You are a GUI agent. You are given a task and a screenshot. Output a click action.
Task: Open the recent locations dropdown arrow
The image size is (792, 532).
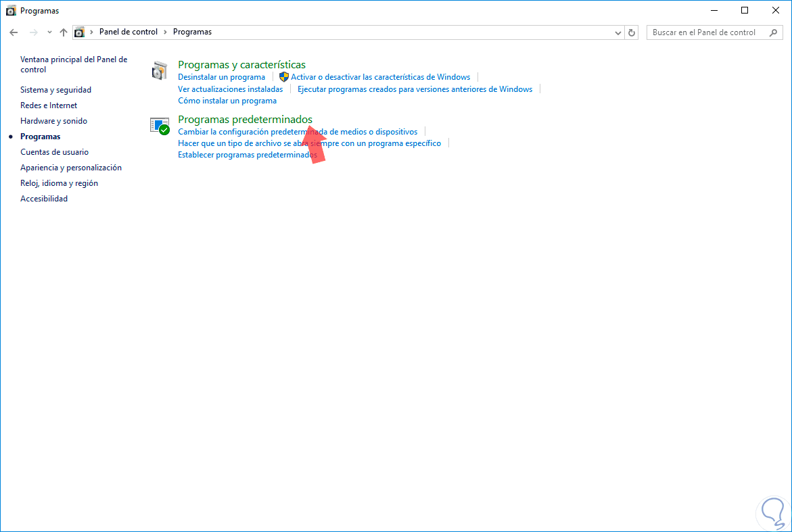[x=49, y=32]
